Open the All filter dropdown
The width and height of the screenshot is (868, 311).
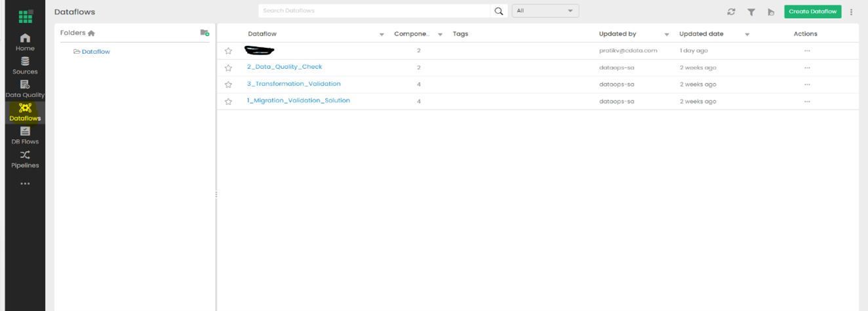click(545, 11)
